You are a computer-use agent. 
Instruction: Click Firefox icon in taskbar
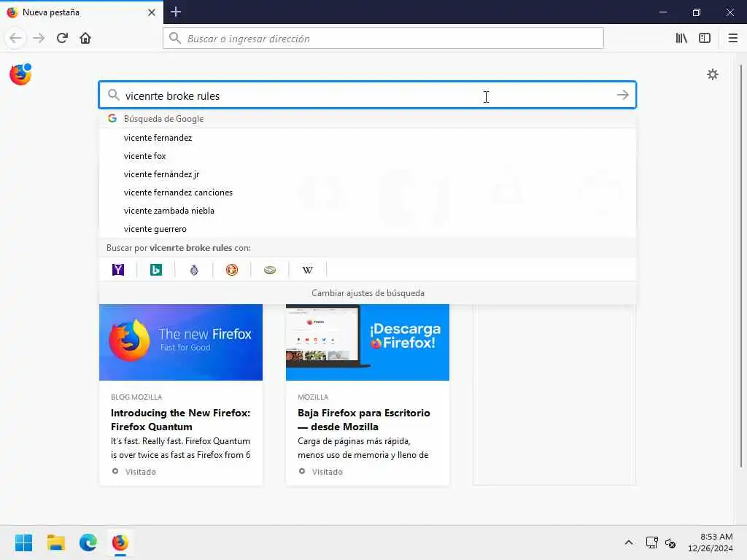(x=120, y=542)
